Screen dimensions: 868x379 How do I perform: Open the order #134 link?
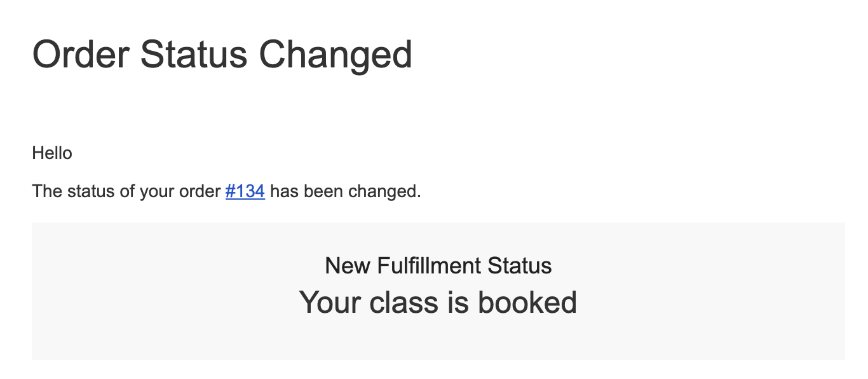(x=245, y=191)
